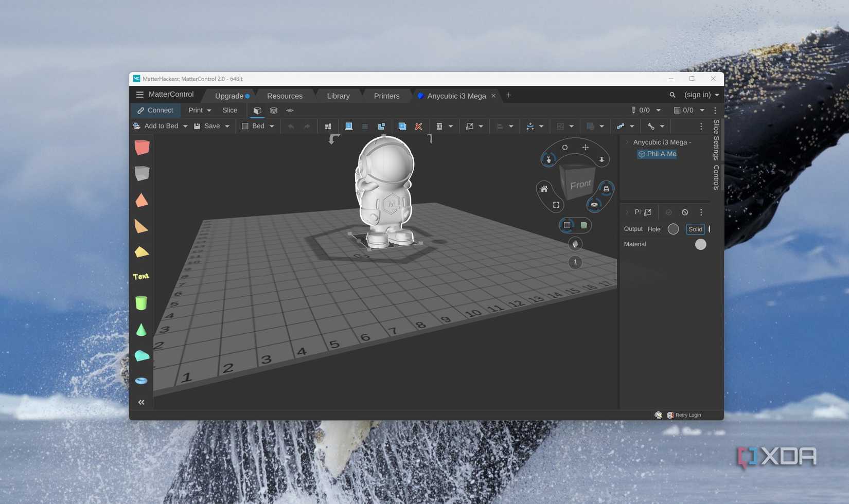The width and height of the screenshot is (849, 504).
Task: Select the torus primitive shape
Action: [141, 381]
